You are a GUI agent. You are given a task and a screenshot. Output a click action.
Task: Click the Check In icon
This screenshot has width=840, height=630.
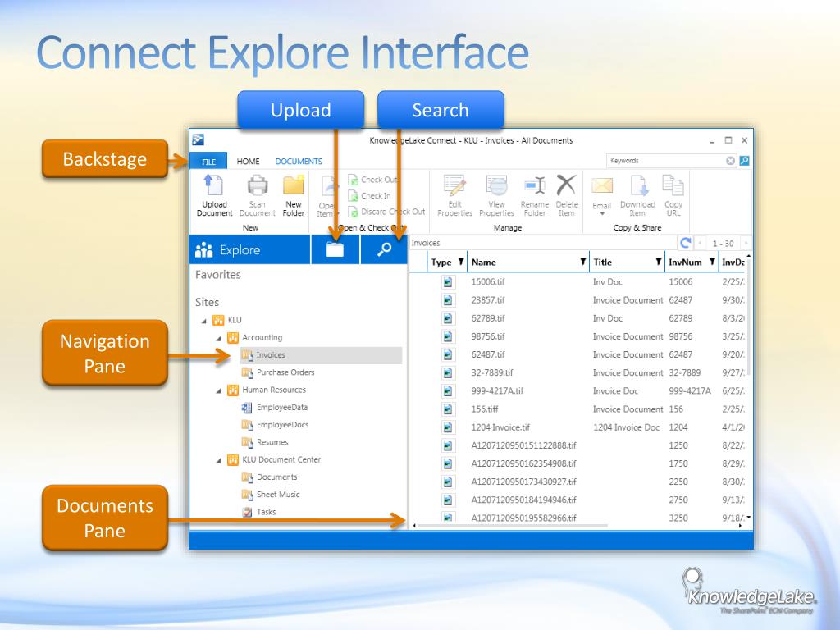[353, 195]
